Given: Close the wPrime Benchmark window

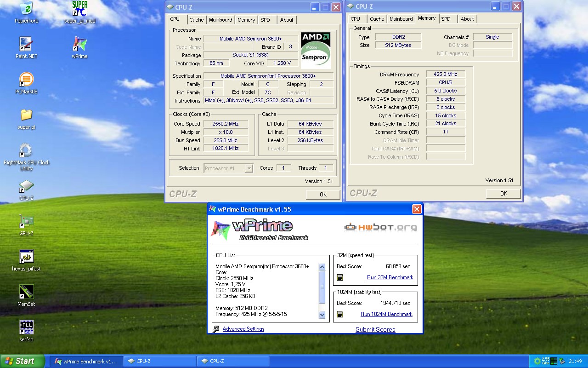Looking at the screenshot, I should (x=416, y=209).
